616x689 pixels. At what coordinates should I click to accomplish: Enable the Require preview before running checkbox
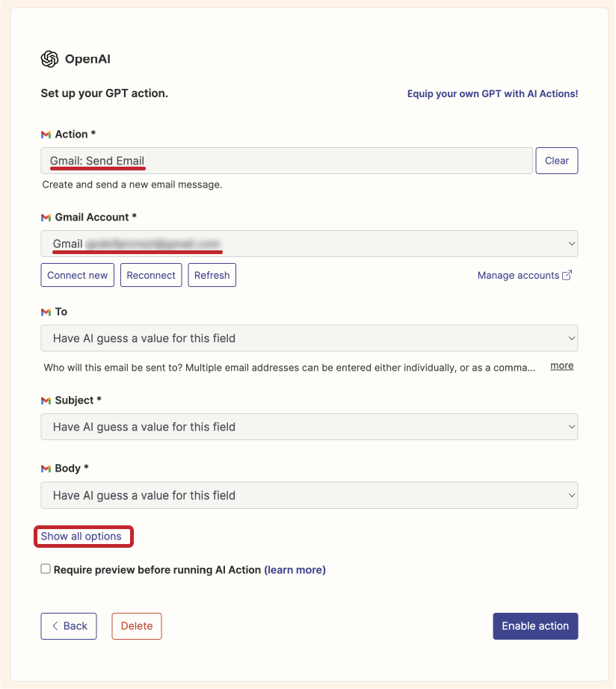[x=45, y=568]
